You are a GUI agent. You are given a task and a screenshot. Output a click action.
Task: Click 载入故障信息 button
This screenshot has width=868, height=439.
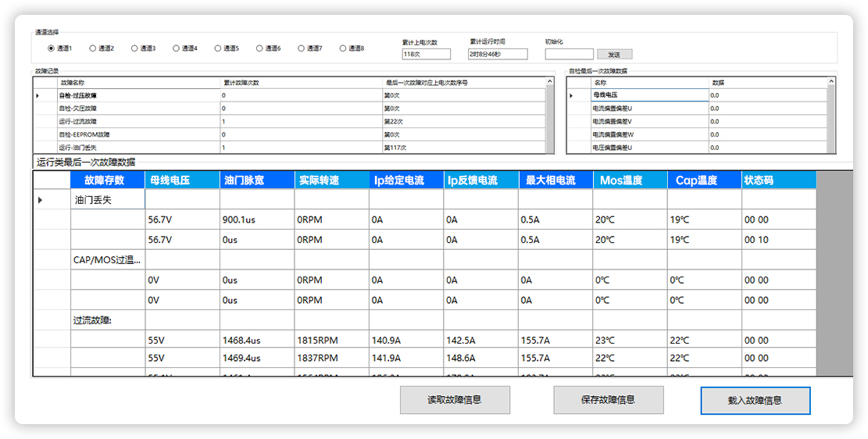click(x=755, y=400)
